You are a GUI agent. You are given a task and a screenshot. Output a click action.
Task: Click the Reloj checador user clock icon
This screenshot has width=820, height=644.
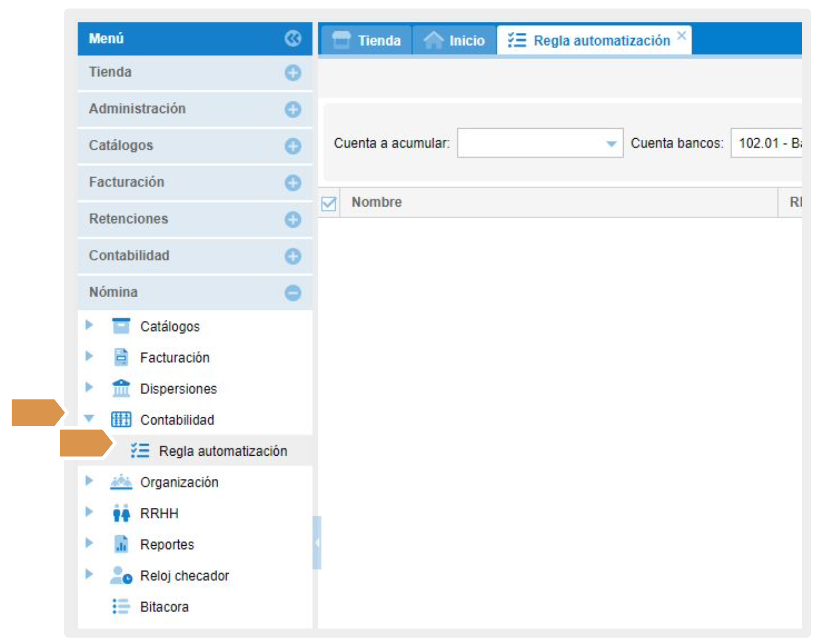coord(121,576)
